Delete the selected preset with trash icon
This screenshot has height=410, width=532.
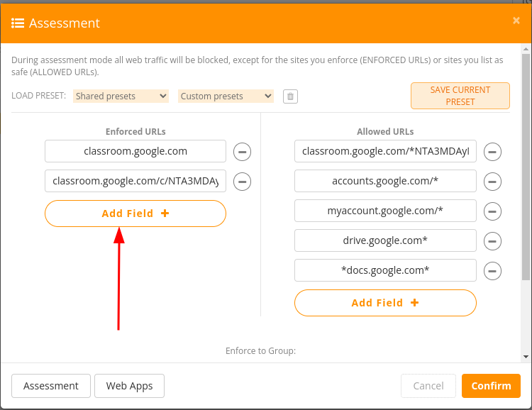point(290,96)
